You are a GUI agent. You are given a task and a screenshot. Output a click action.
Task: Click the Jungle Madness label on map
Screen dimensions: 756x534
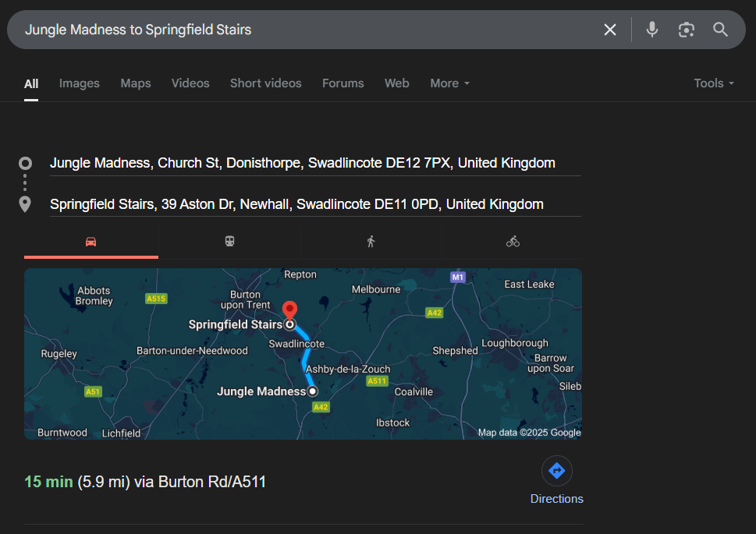coord(261,391)
